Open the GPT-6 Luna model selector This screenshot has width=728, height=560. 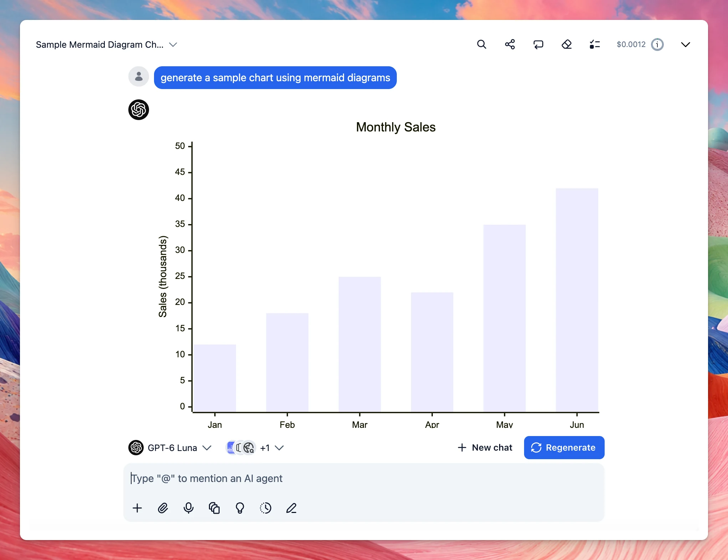tap(170, 448)
